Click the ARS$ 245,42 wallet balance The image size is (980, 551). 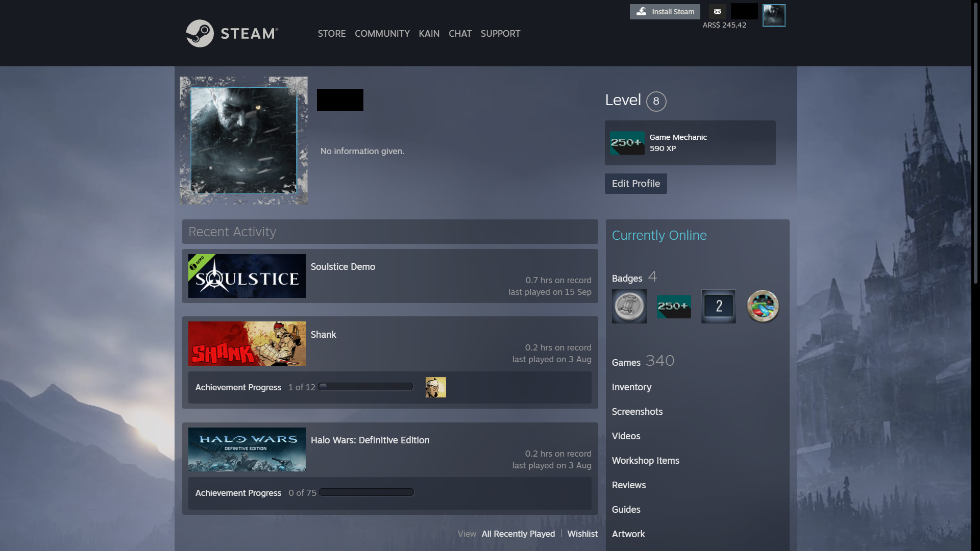(724, 25)
